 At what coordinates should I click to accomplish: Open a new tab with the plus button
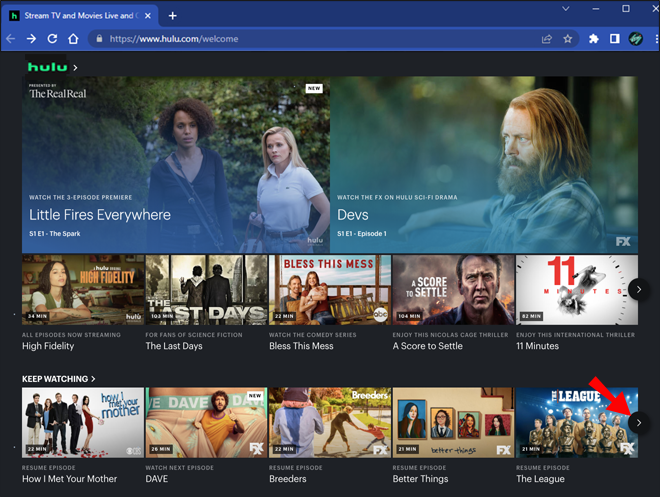click(x=172, y=16)
